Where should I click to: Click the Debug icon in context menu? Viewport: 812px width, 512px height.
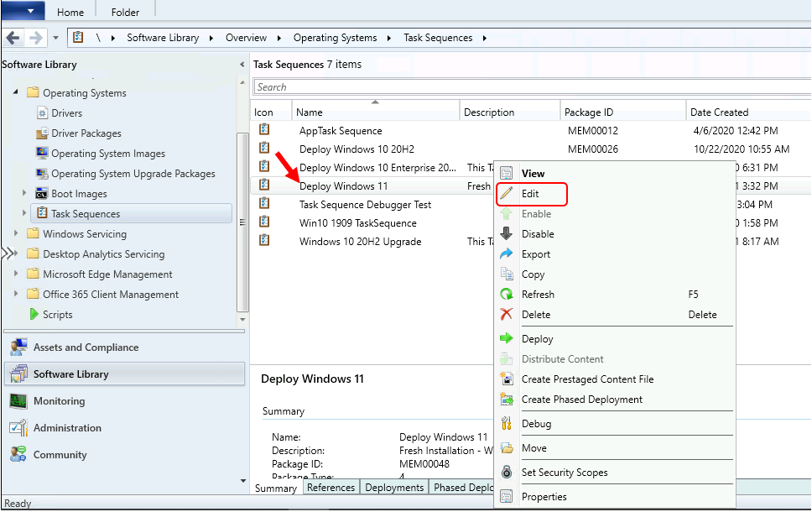[507, 423]
